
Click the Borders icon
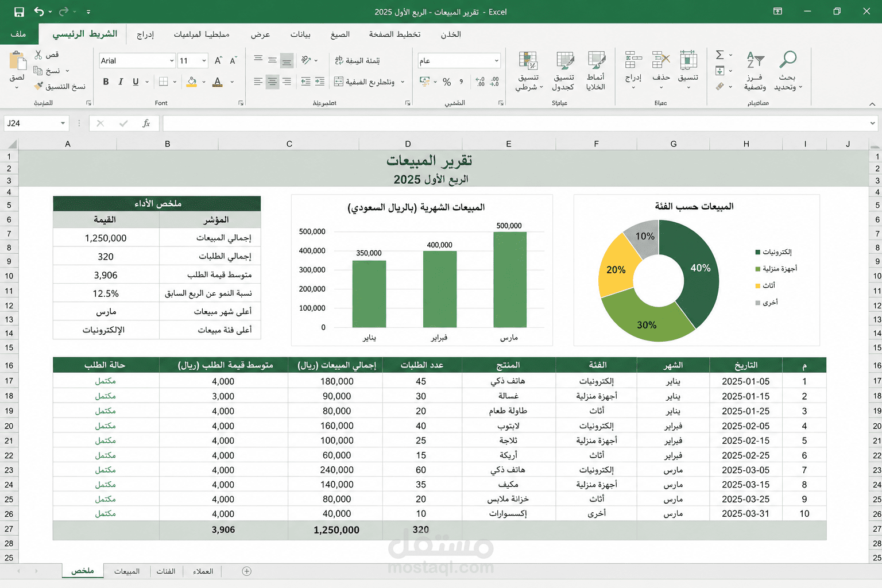[x=164, y=82]
